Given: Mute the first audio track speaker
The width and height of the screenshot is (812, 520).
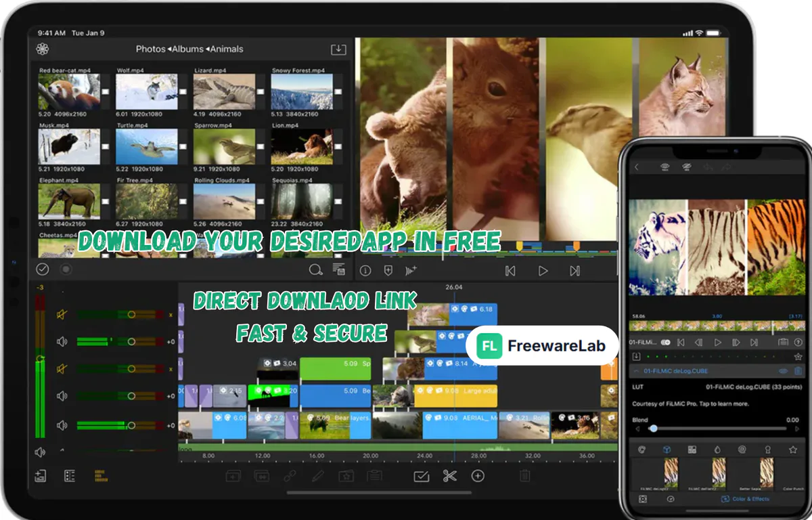Looking at the screenshot, I should click(x=60, y=315).
